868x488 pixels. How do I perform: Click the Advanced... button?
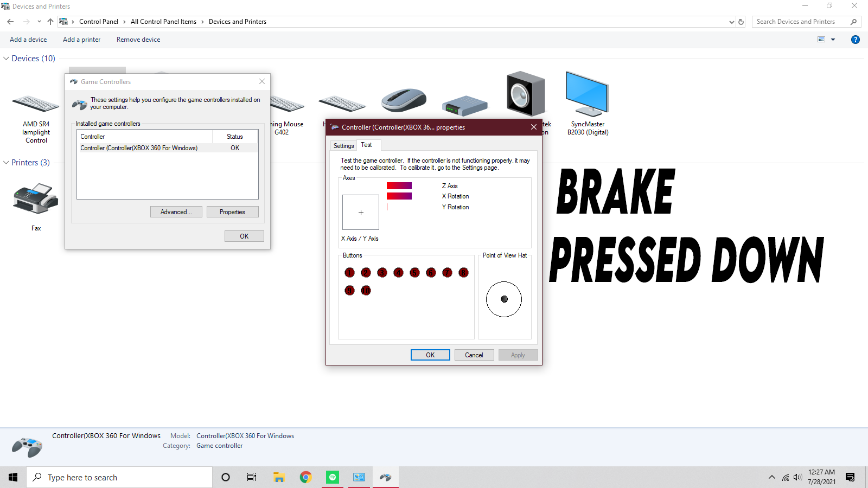[x=176, y=212]
